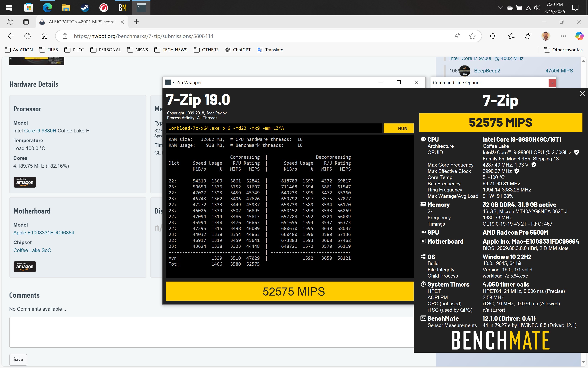Viewport: 588px width, 368px height.
Task: Open a new browser tab
Action: [x=136, y=22]
